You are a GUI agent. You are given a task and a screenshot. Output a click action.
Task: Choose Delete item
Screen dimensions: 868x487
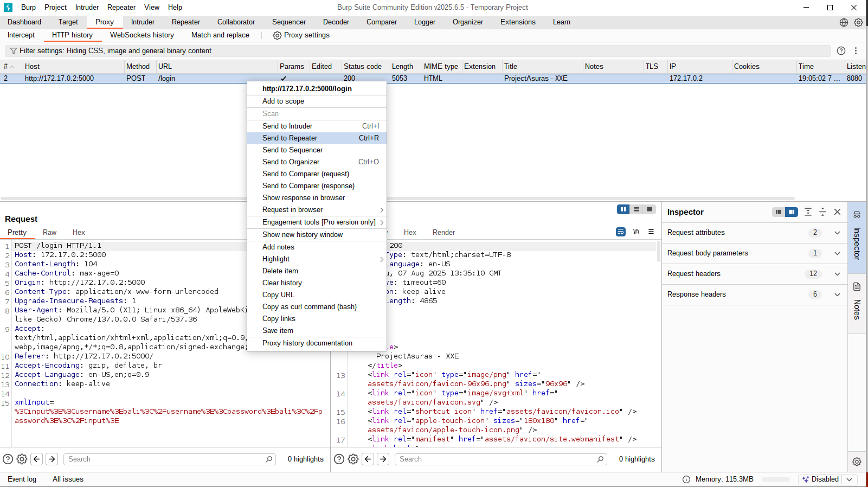[317, 271]
